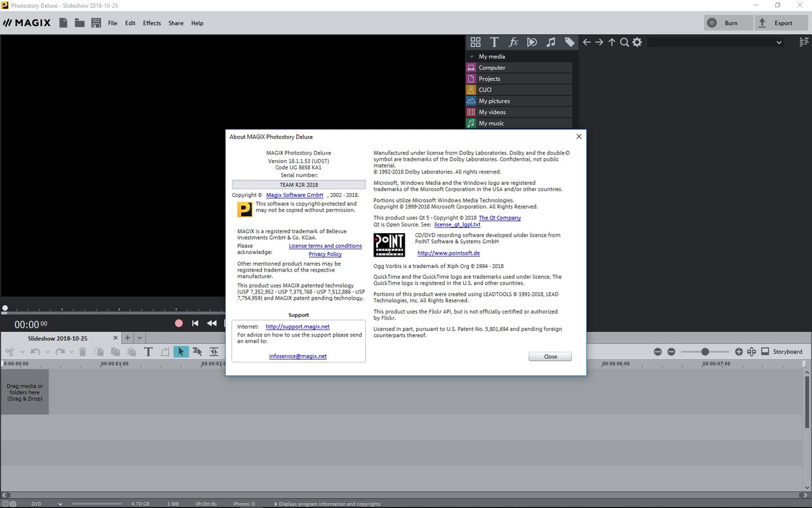This screenshot has height=508, width=812.
Task: Jump to start of slideshow
Action: [195, 323]
